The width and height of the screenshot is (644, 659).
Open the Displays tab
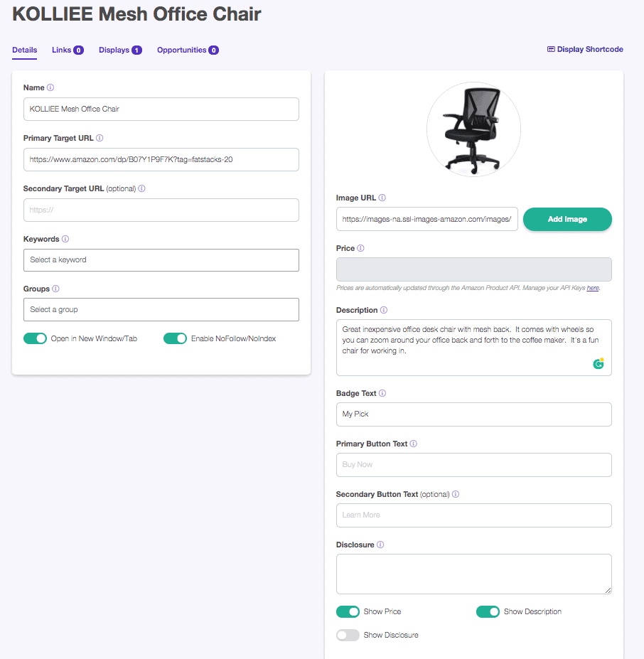click(x=120, y=50)
